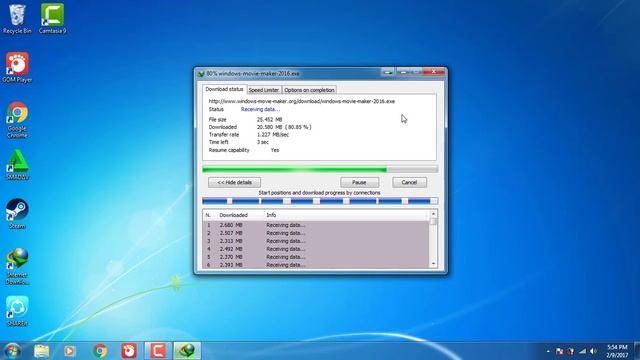Image resolution: width=640 pixels, height=360 pixels.
Task: Click the Resume capability value 'Yes'
Action: [275, 150]
